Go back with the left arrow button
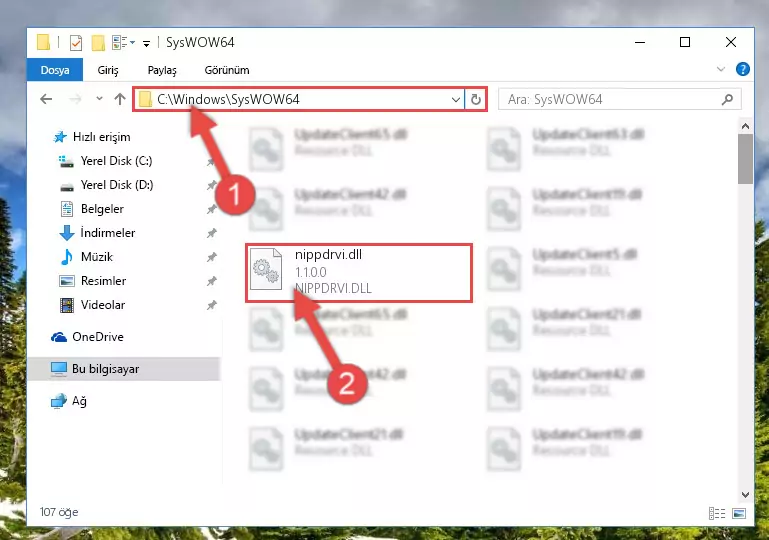The image size is (769, 540). (x=46, y=99)
